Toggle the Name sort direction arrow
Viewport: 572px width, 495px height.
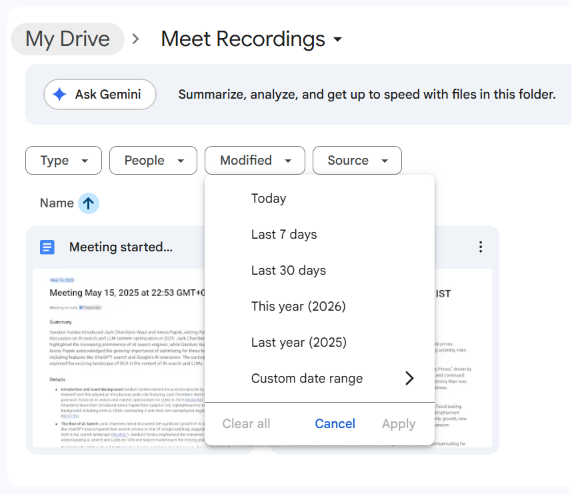(88, 203)
